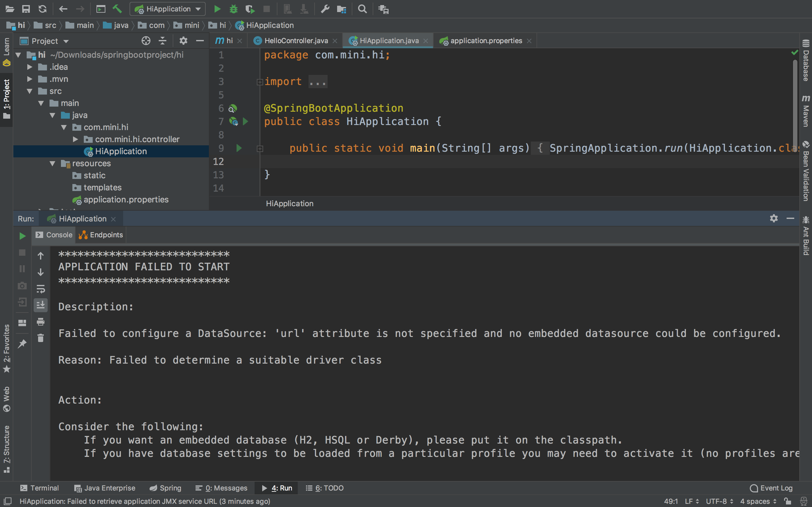Toggle soft-wrap in console

point(41,288)
